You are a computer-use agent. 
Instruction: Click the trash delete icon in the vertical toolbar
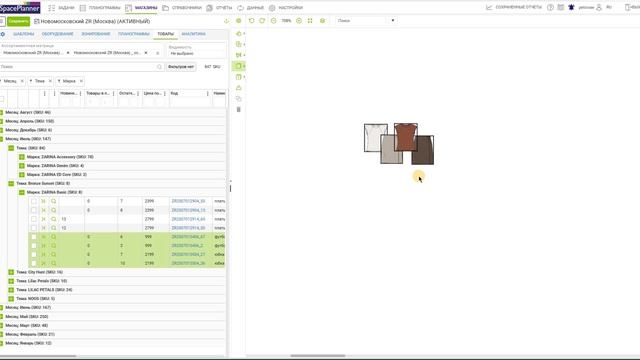click(239, 109)
